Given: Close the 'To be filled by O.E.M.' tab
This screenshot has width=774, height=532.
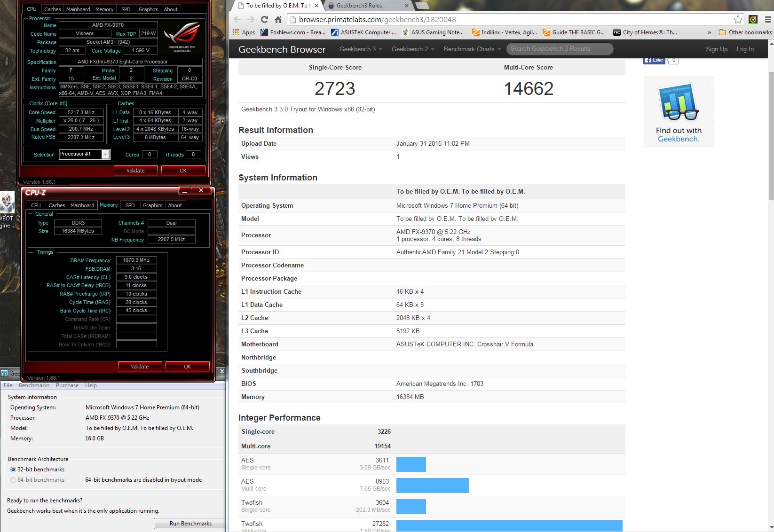Looking at the screenshot, I should pos(316,6).
